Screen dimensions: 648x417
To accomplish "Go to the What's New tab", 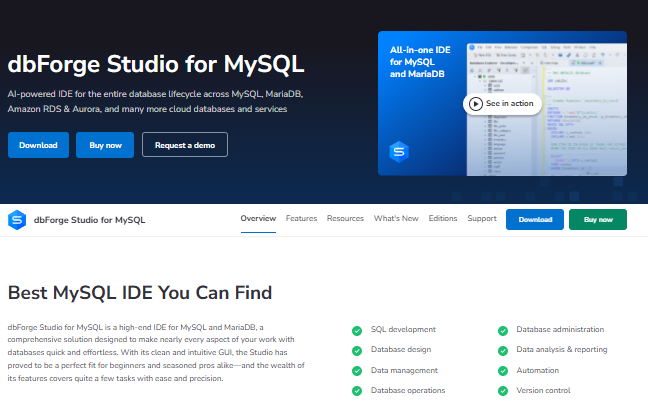I will click(x=396, y=219).
